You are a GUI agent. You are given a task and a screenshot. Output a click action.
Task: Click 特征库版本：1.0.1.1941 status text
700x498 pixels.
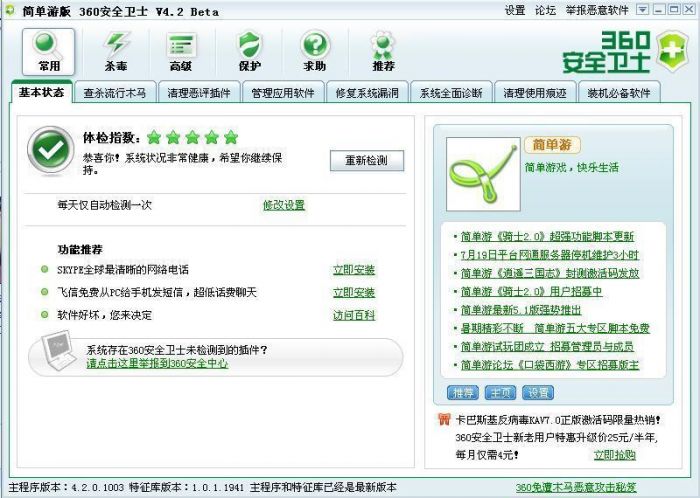click(187, 487)
